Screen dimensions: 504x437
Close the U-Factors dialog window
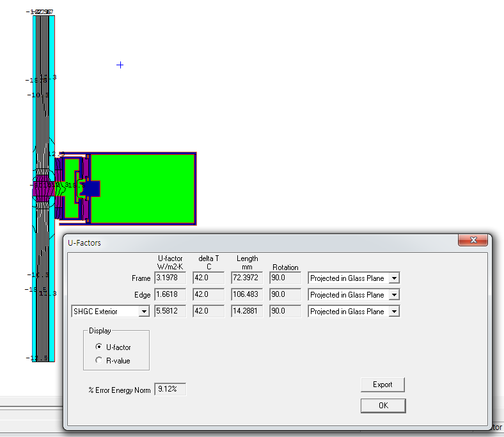pos(473,241)
